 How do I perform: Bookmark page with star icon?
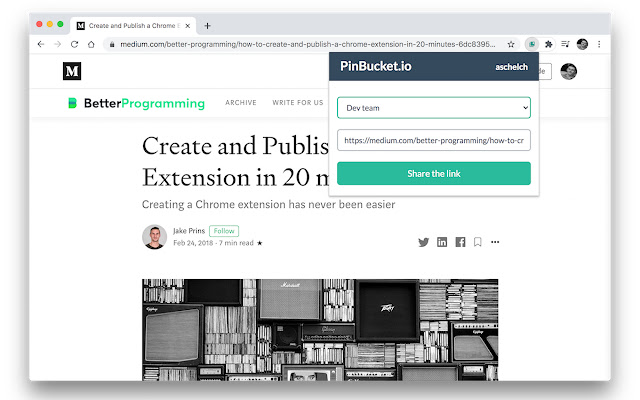click(511, 44)
